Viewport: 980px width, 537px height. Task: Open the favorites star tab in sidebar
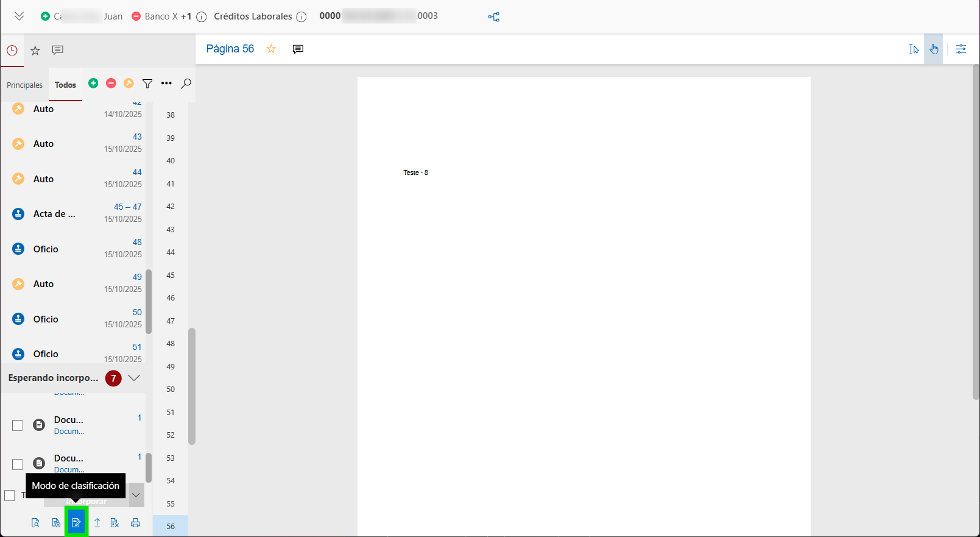click(35, 51)
